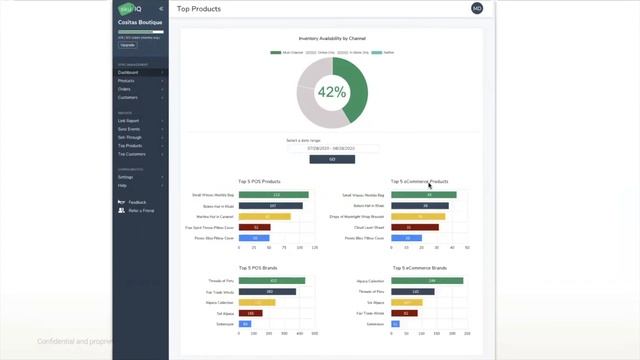Click green bar in Top 5 eCommerce Products
The height and width of the screenshot is (360, 640).
tap(424, 195)
